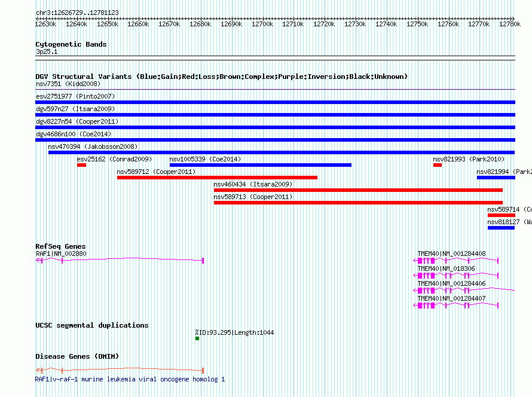Open the TMEM40|NM_018306 transcript label

[x=446, y=268]
